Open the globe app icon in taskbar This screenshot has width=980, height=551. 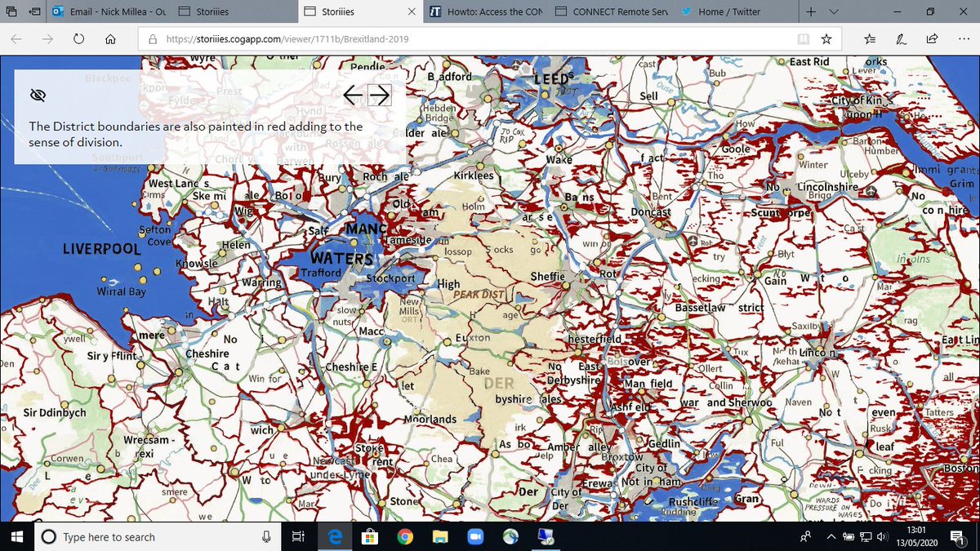(510, 536)
